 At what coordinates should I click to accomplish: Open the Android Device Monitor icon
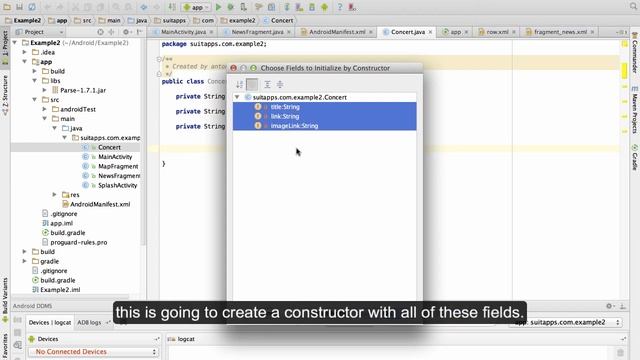click(x=324, y=7)
